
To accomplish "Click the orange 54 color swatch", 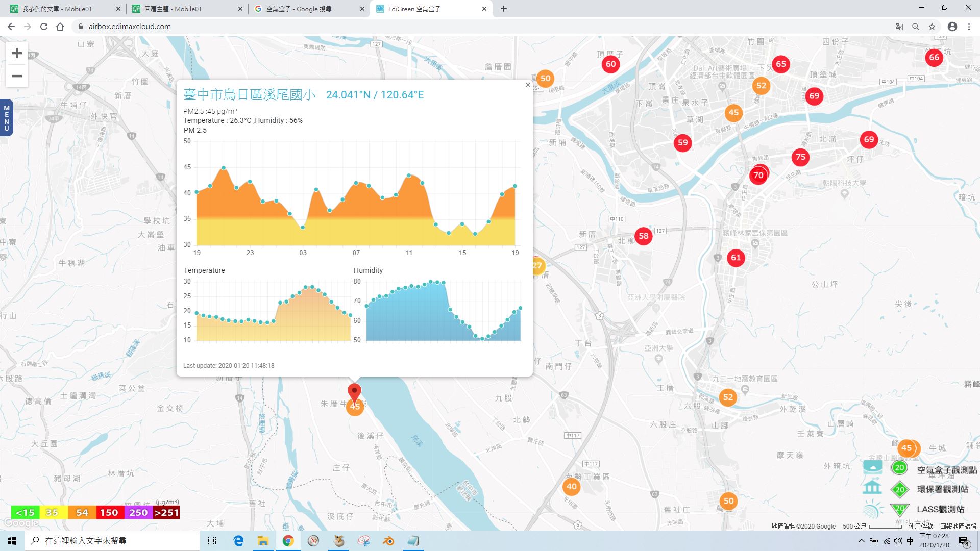I will [x=82, y=512].
